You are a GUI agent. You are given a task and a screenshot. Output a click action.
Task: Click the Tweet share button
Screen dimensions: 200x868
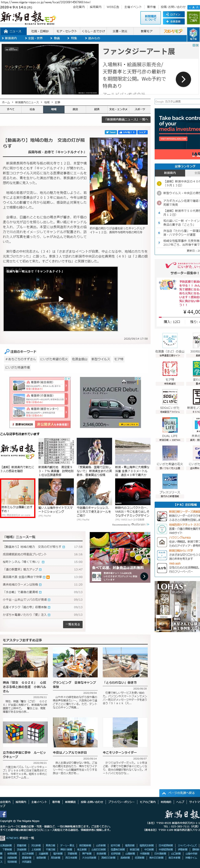click(x=111, y=132)
